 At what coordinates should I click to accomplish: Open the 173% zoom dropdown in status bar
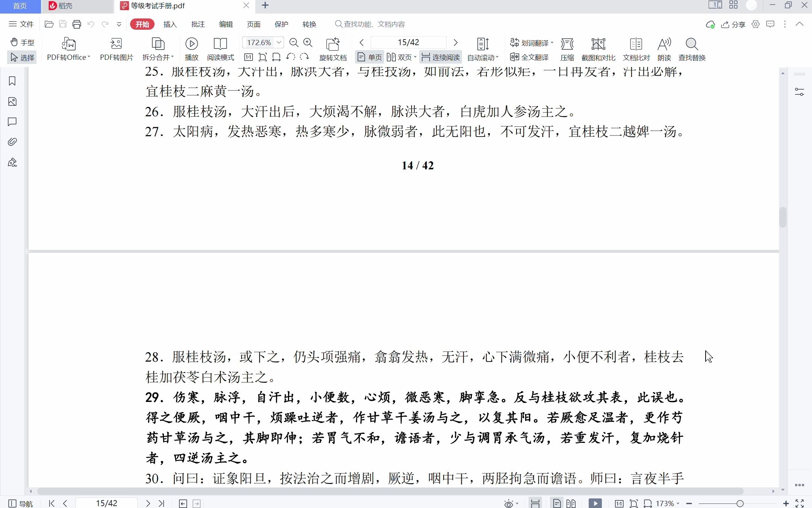pos(668,503)
